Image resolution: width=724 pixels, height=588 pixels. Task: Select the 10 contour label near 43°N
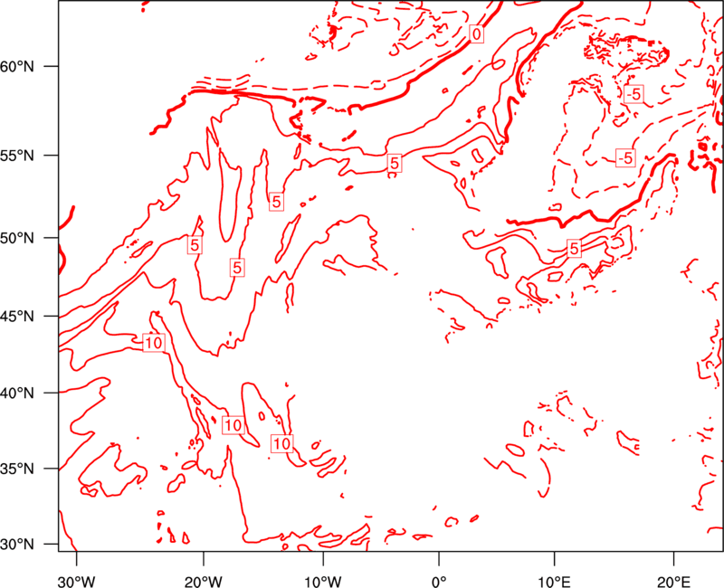tap(154, 343)
